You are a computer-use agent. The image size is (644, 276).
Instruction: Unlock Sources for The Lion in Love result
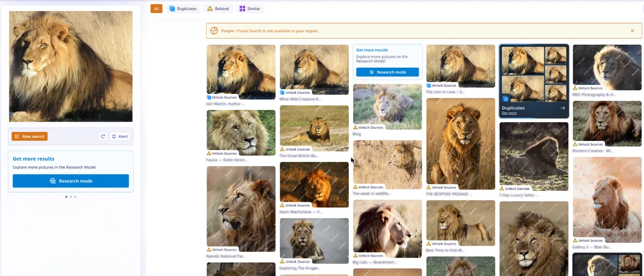[442, 85]
